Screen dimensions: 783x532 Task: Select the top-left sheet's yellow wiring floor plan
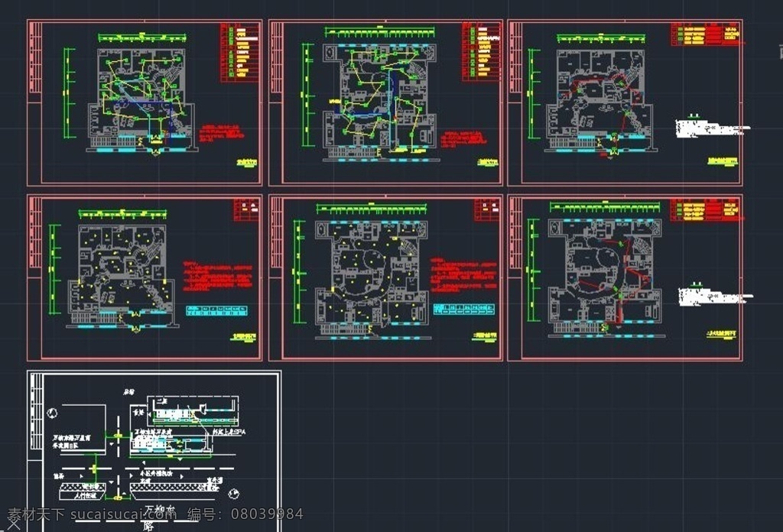coord(143,100)
